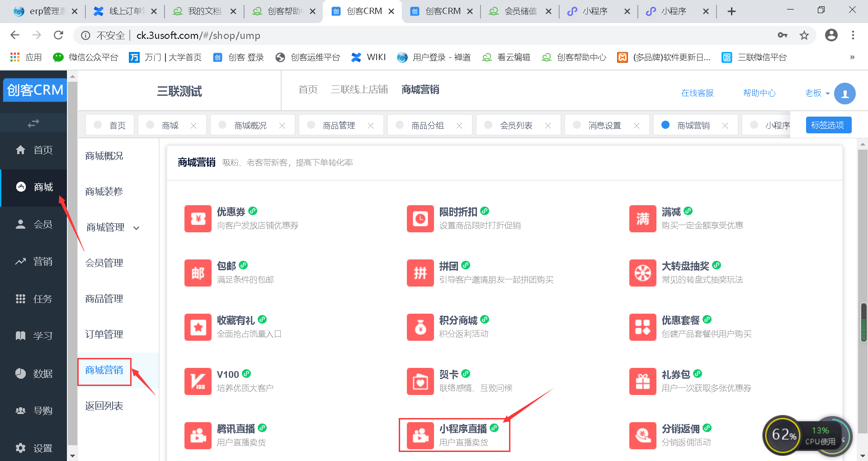Open the Chrome three-dot menu
Image resolution: width=868 pixels, height=461 pixels.
(x=853, y=35)
